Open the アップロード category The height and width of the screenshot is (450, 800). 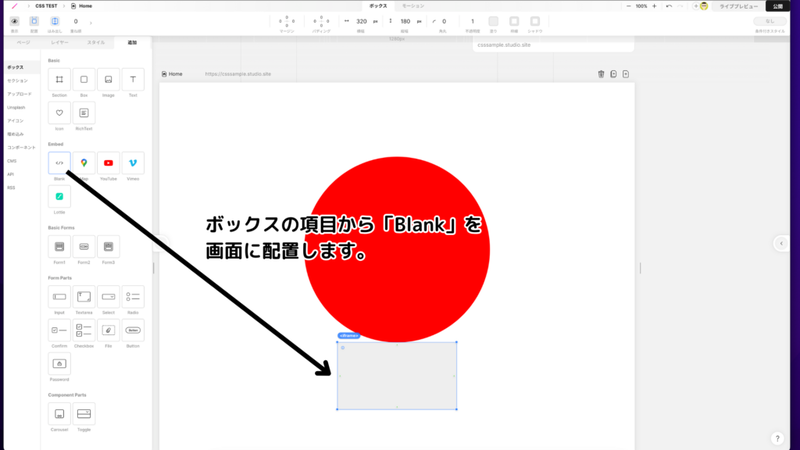click(19, 94)
